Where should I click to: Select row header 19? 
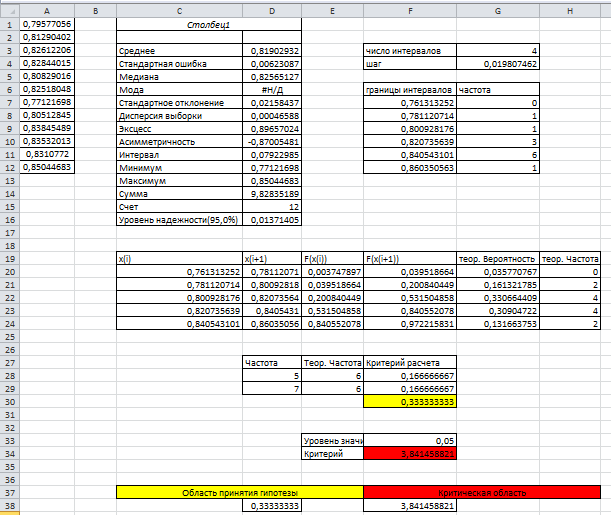pos(10,259)
